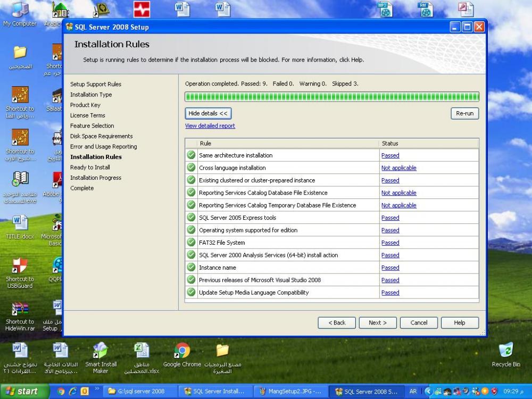Select Disk Space Requirements step in sidebar

coord(102,136)
